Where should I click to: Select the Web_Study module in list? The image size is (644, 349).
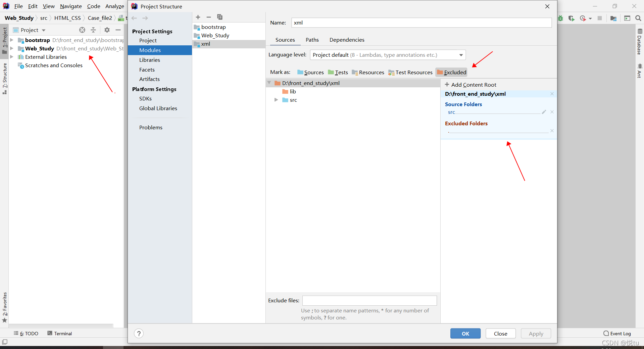click(x=215, y=35)
